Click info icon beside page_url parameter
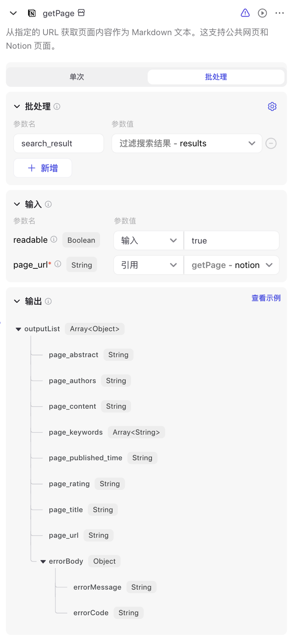 click(x=58, y=264)
